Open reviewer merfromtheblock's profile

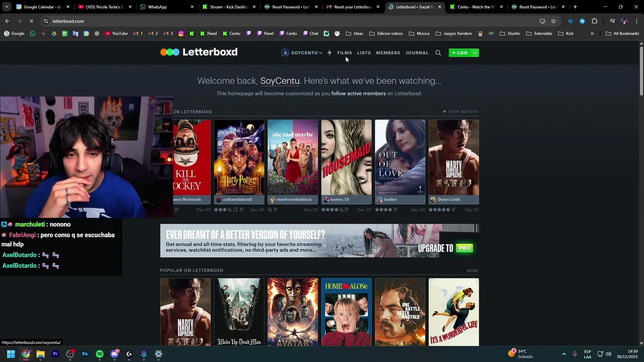290,200
